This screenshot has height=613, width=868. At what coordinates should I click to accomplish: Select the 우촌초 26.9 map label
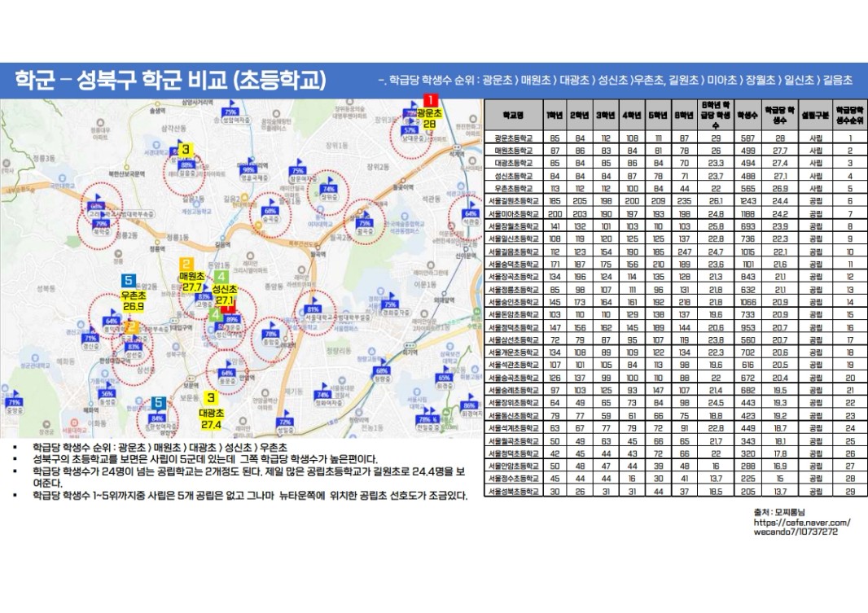(x=134, y=301)
